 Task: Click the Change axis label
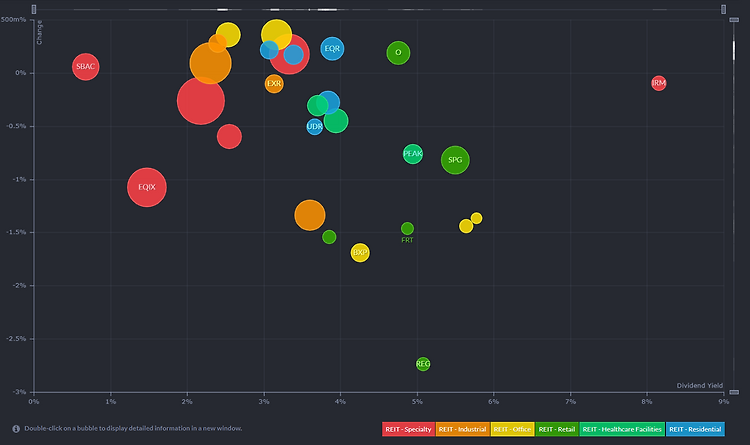39,33
